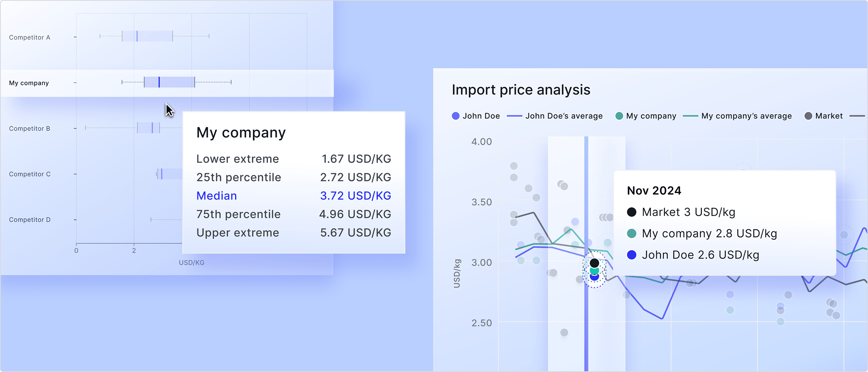Select the John Doe legend dot
The width and height of the screenshot is (868, 372).
click(x=456, y=115)
